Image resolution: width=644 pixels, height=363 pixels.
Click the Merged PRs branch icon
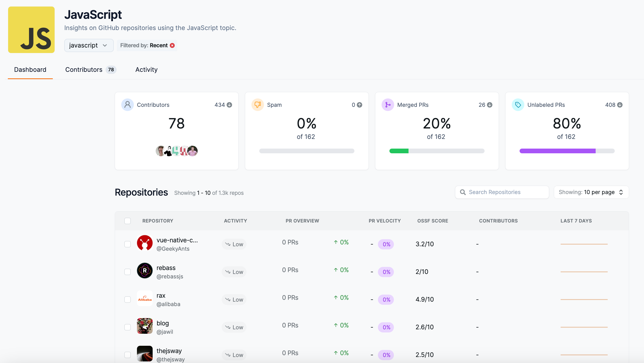[388, 105]
